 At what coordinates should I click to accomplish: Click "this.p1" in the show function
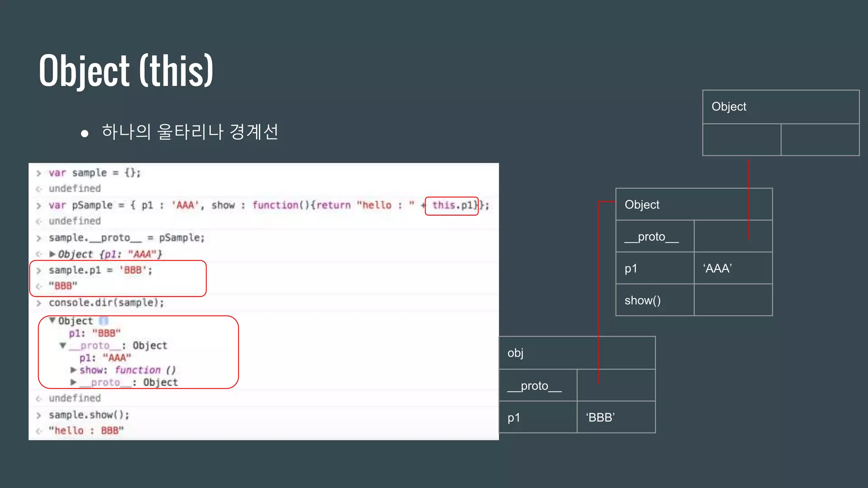[452, 205]
